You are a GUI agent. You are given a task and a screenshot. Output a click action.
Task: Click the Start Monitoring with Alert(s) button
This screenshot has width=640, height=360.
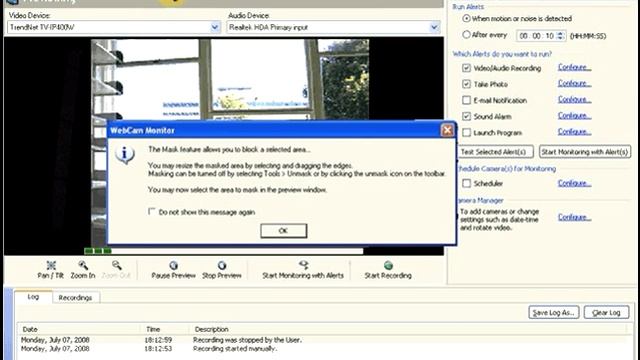(x=585, y=152)
